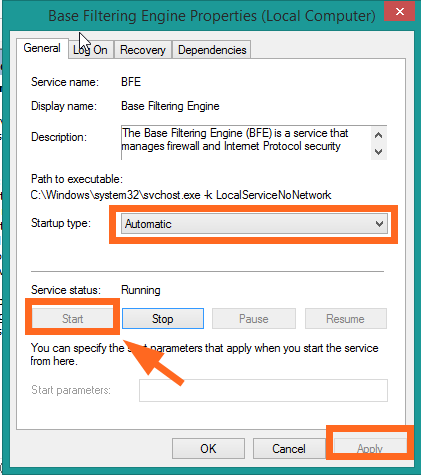Click the Start service button
Image resolution: width=421 pixels, height=475 pixels.
tap(72, 319)
